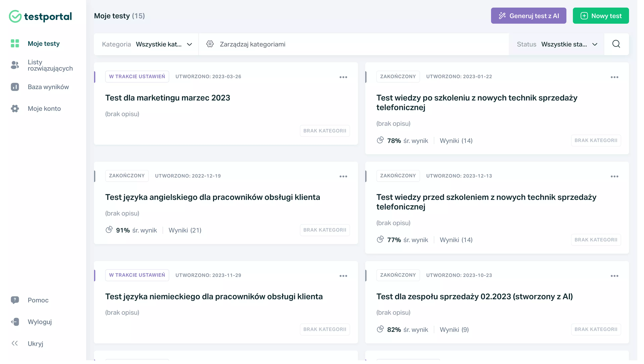644x364 pixels.
Task: Open Test języka angielskiego dla pracowników title
Action: click(x=213, y=197)
